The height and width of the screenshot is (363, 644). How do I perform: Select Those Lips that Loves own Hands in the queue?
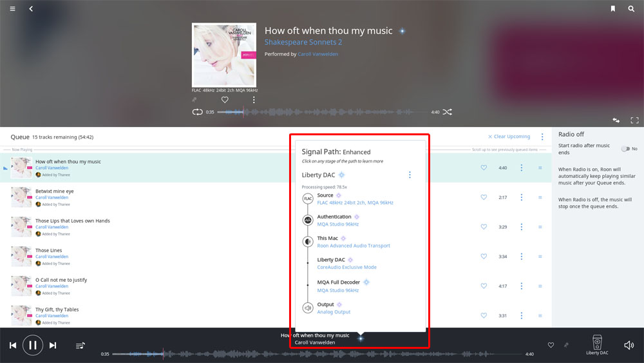[x=72, y=221]
